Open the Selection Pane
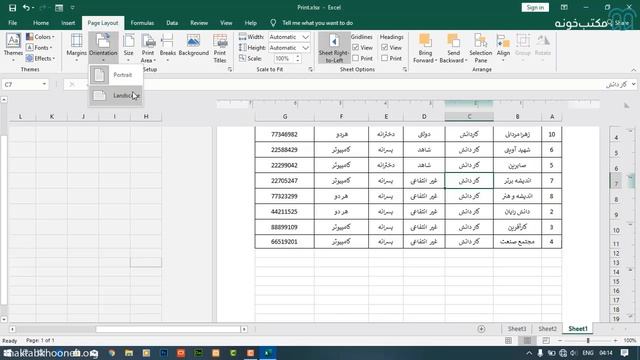 pyautogui.click(x=481, y=48)
